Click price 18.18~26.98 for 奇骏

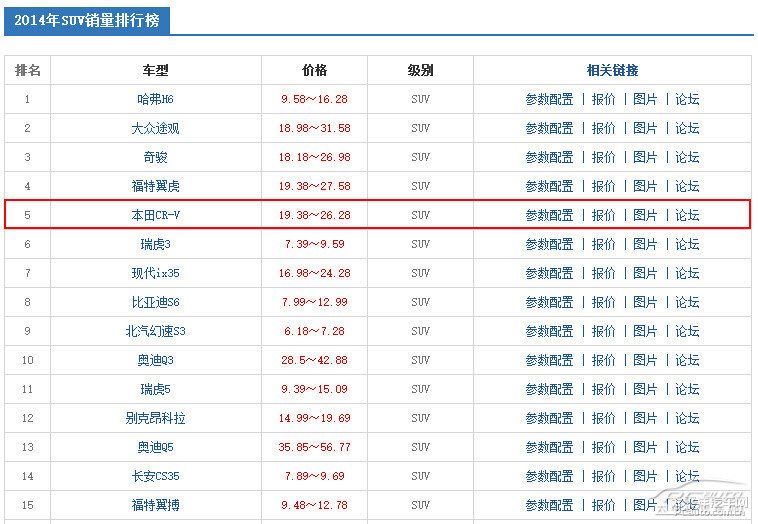click(314, 157)
